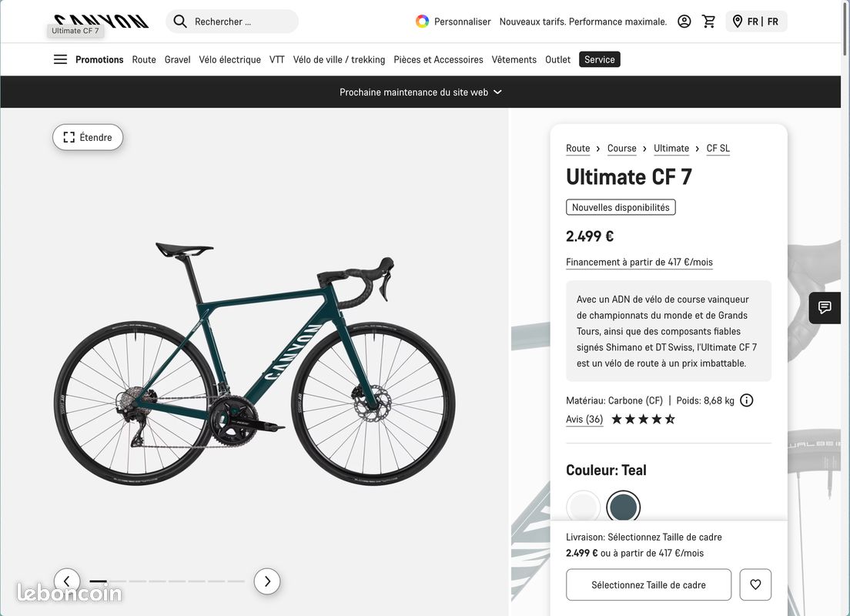The height and width of the screenshot is (616, 850).
Task: Open the account profile icon
Action: point(684,21)
